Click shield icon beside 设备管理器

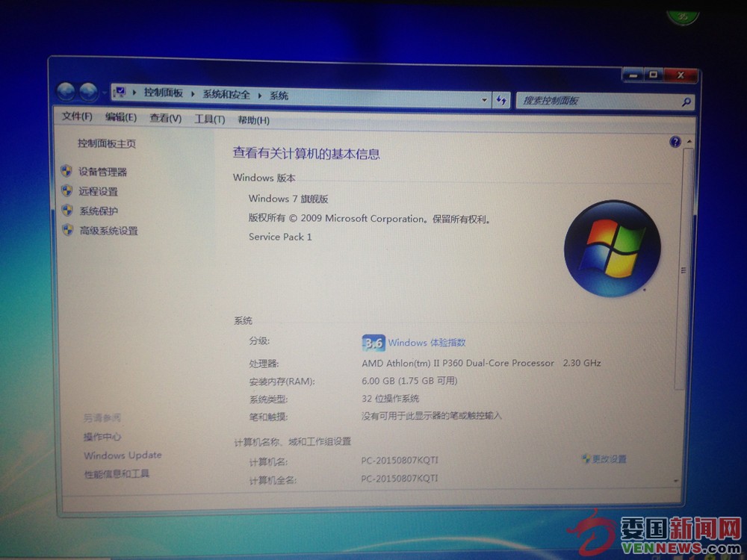pyautogui.click(x=66, y=171)
